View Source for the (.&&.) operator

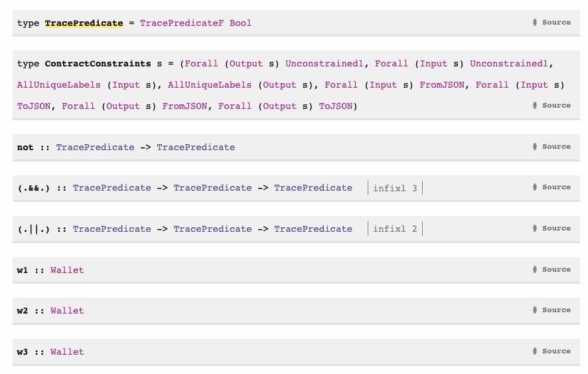[556, 187]
